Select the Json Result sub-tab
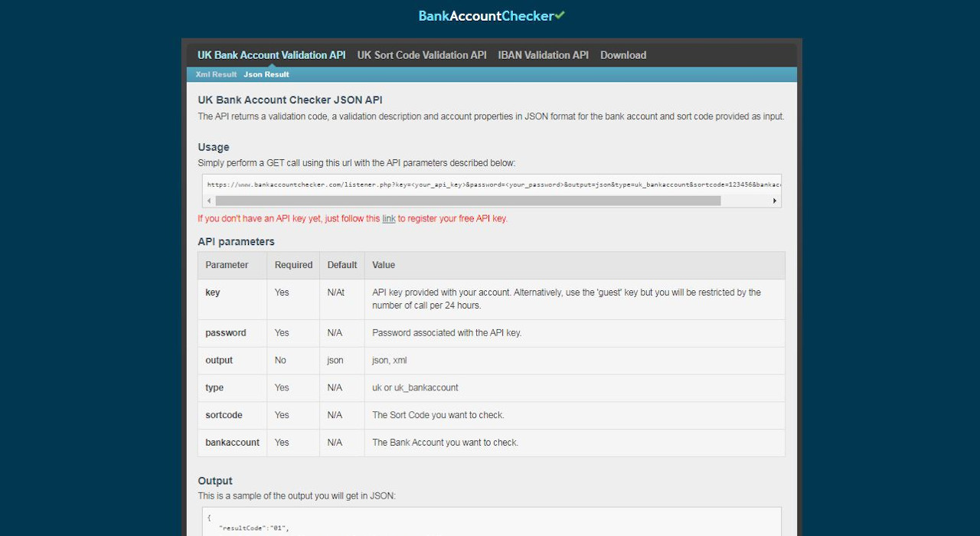 [x=266, y=74]
